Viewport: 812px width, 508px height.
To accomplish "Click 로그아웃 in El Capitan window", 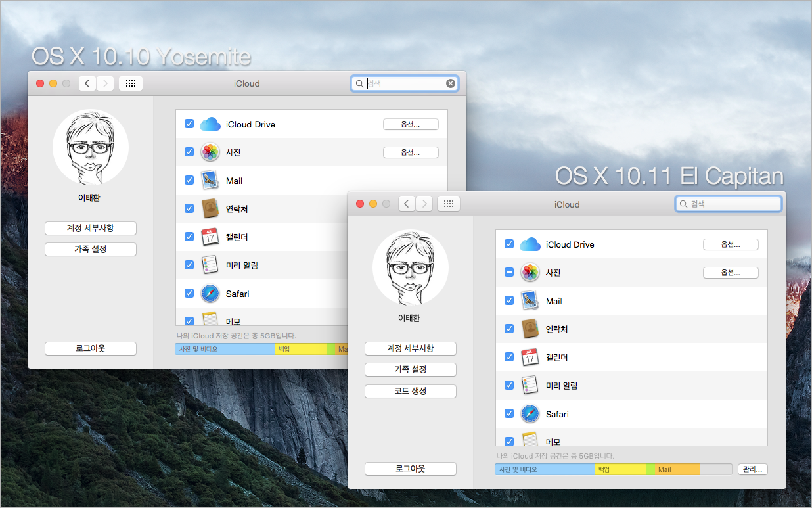I will [411, 469].
